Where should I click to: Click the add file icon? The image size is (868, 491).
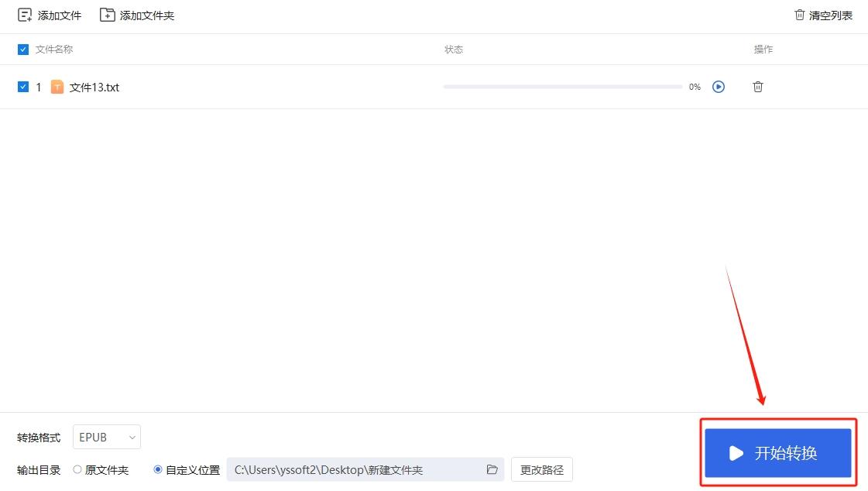(x=24, y=15)
